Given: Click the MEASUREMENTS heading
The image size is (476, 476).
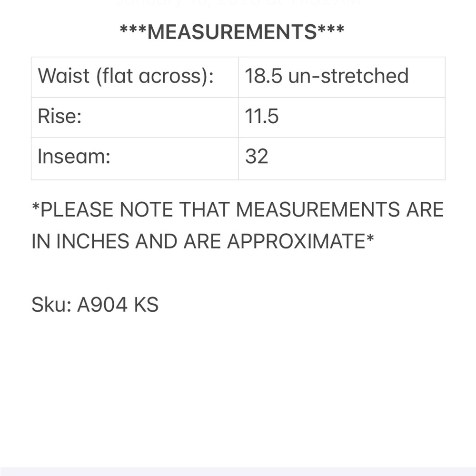Looking at the screenshot, I should [232, 31].
